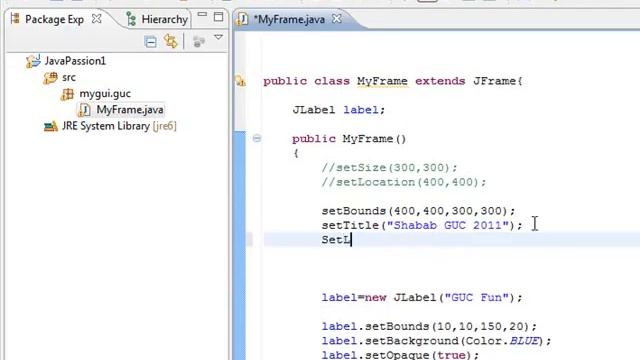Viewport: 640px width, 360px height.
Task: Select the src folder
Action: 69,77
